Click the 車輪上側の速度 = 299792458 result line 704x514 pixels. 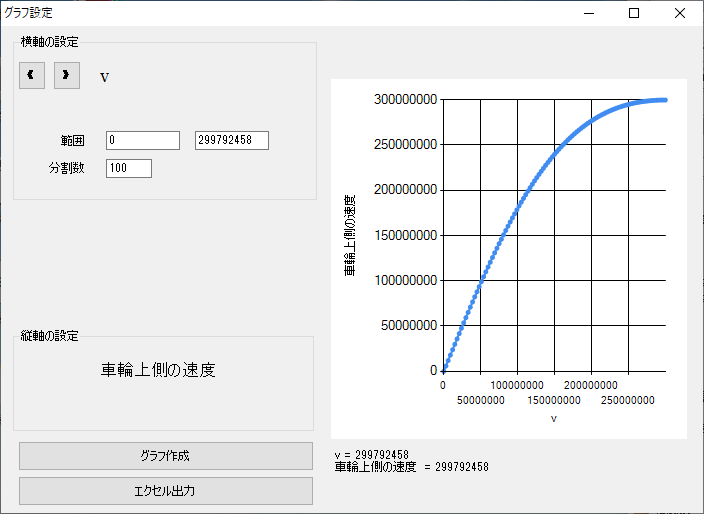(411, 467)
